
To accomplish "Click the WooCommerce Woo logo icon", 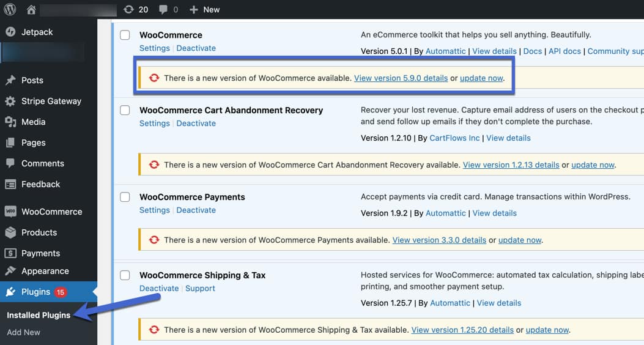I will [x=10, y=212].
